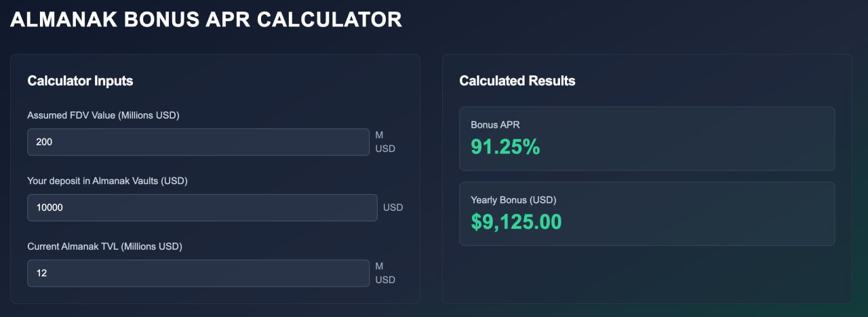Click the Assumed FDV Value label

[x=103, y=115]
